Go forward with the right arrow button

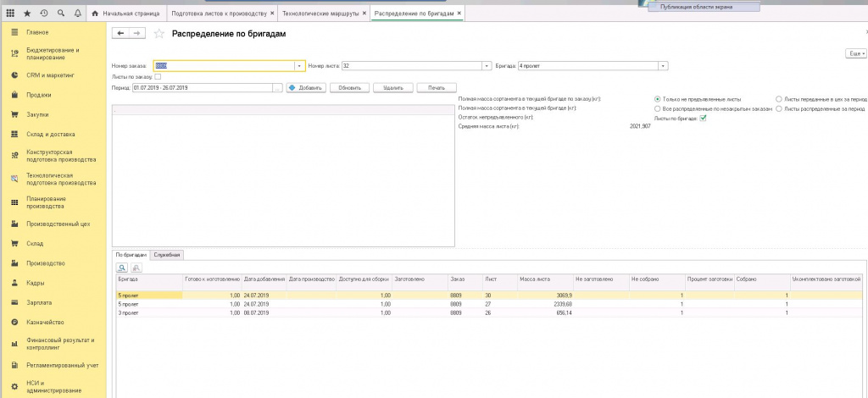click(x=136, y=34)
